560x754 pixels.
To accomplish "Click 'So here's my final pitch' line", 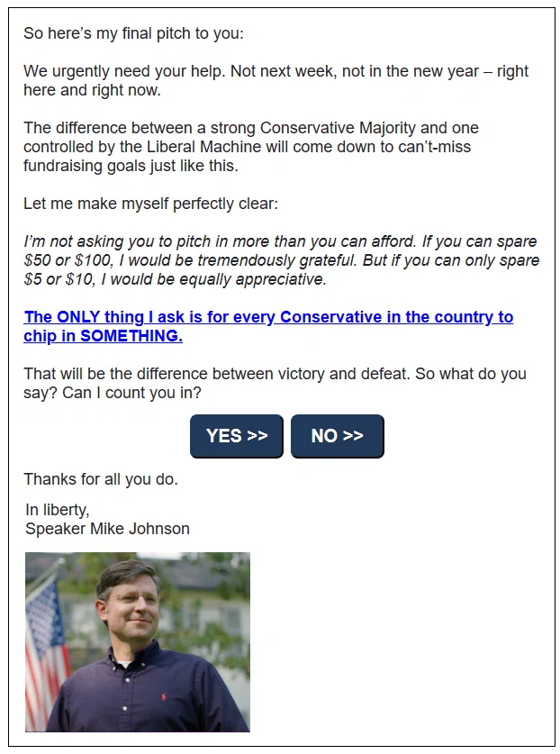I will [x=133, y=33].
